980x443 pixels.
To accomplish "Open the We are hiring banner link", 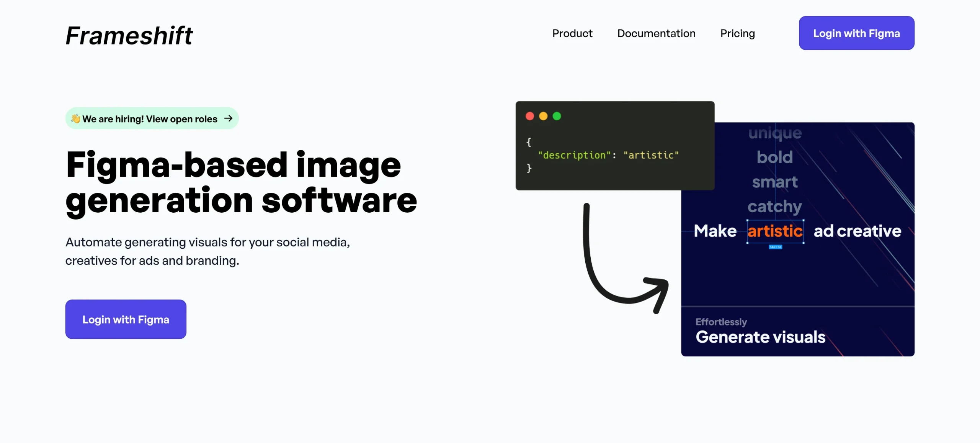I will pyautogui.click(x=152, y=118).
